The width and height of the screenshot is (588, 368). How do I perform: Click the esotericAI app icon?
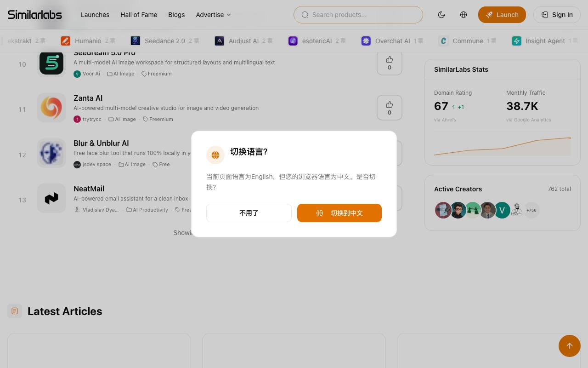click(293, 41)
